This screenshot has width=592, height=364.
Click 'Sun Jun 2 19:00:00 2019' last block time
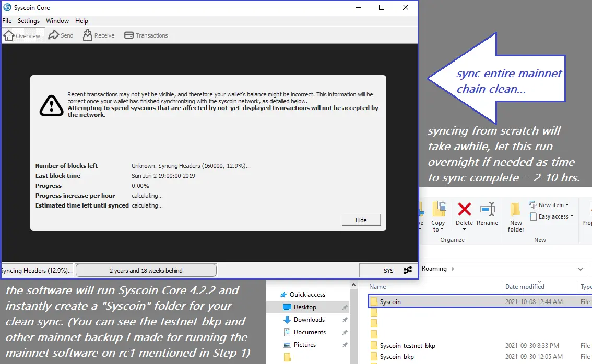click(163, 176)
